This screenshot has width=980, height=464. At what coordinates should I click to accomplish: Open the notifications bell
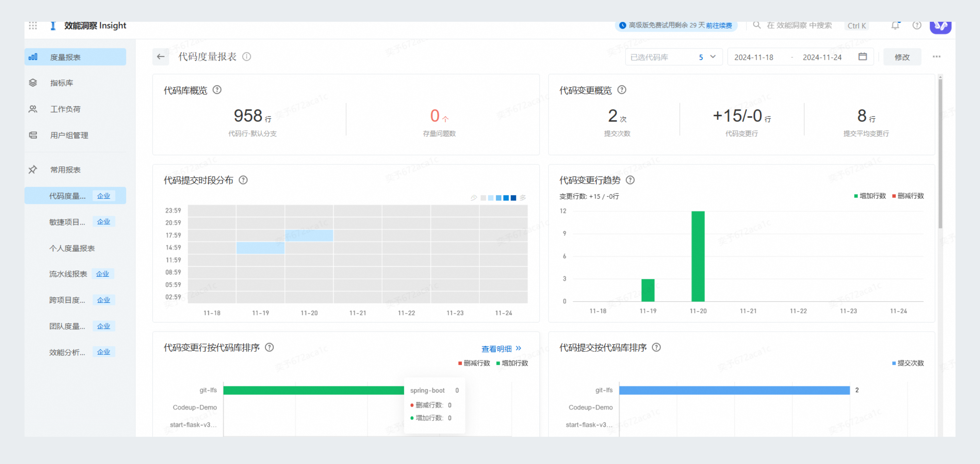click(x=895, y=26)
